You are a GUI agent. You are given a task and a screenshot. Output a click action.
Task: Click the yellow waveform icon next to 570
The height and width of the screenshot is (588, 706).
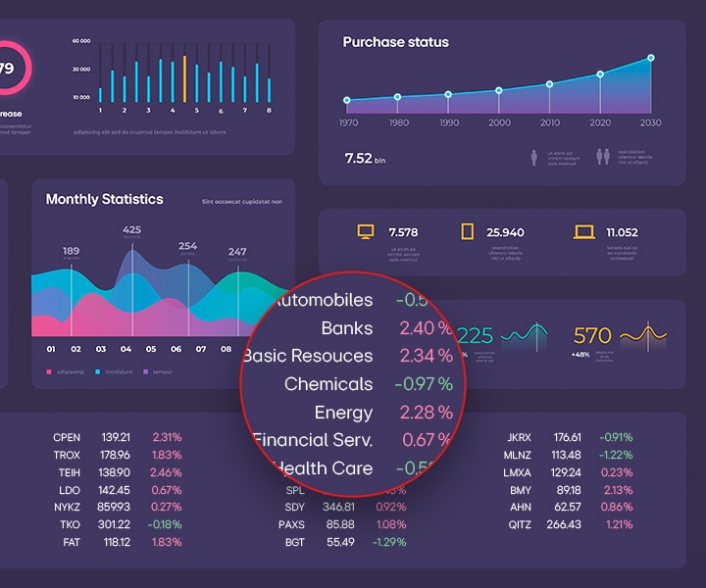(x=643, y=335)
